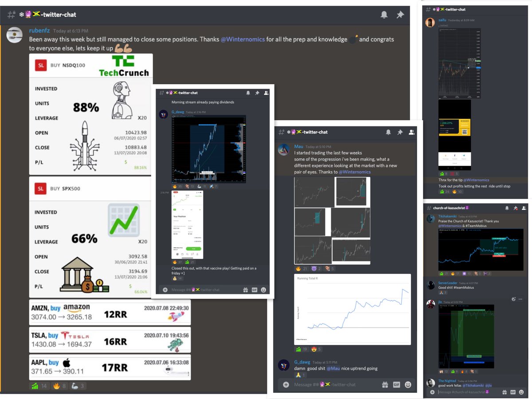Image resolution: width=532 pixels, height=399 pixels.
Task: Click bell icon in G_dawg chat window
Action: click(248, 93)
